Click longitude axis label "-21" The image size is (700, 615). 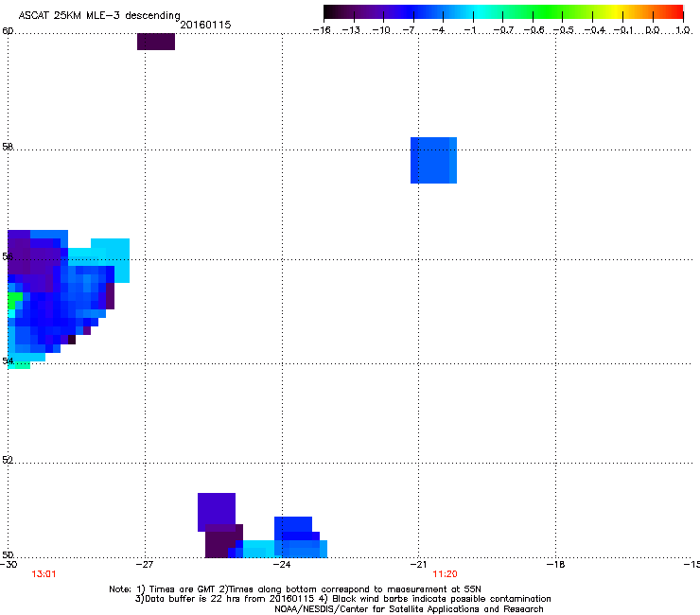[x=418, y=565]
